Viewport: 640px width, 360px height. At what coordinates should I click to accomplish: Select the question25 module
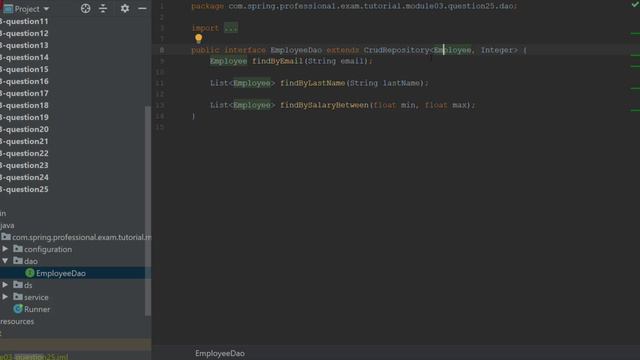(24, 189)
